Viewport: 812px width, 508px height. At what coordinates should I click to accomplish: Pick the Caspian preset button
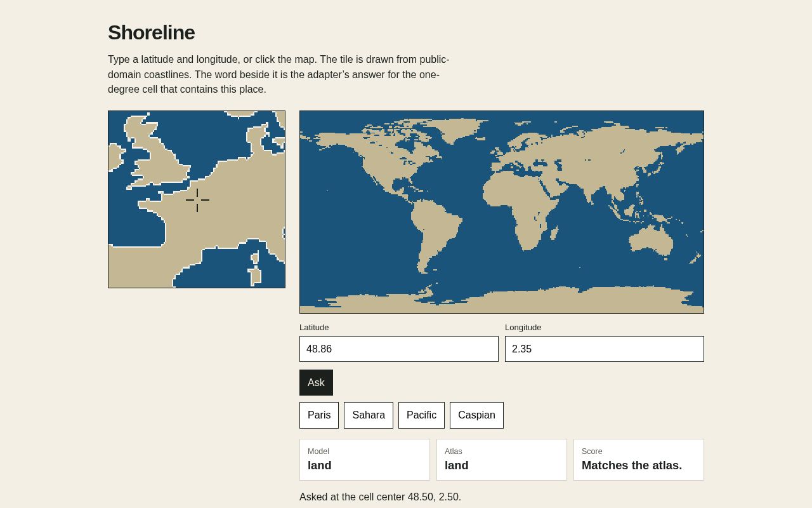click(476, 415)
